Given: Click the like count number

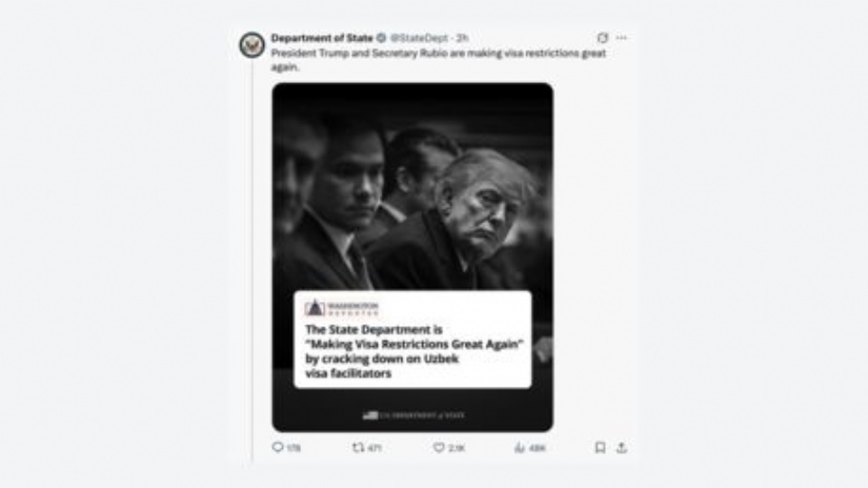Looking at the screenshot, I should [x=457, y=447].
